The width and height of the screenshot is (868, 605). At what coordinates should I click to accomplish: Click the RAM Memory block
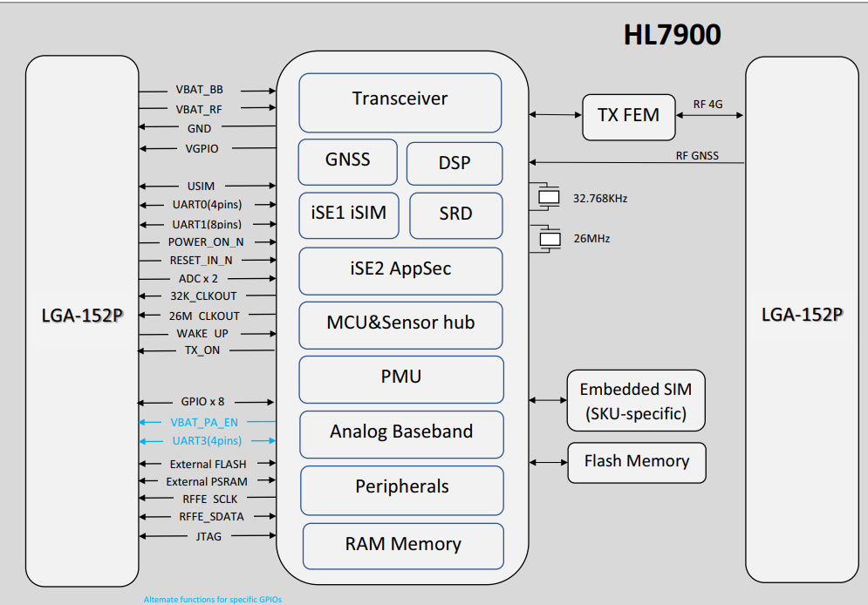tap(403, 547)
